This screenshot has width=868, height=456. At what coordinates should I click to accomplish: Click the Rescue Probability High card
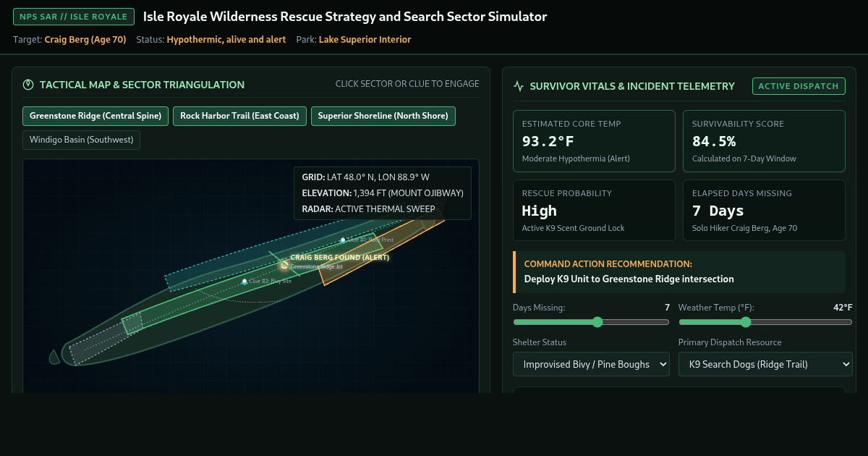pyautogui.click(x=594, y=210)
